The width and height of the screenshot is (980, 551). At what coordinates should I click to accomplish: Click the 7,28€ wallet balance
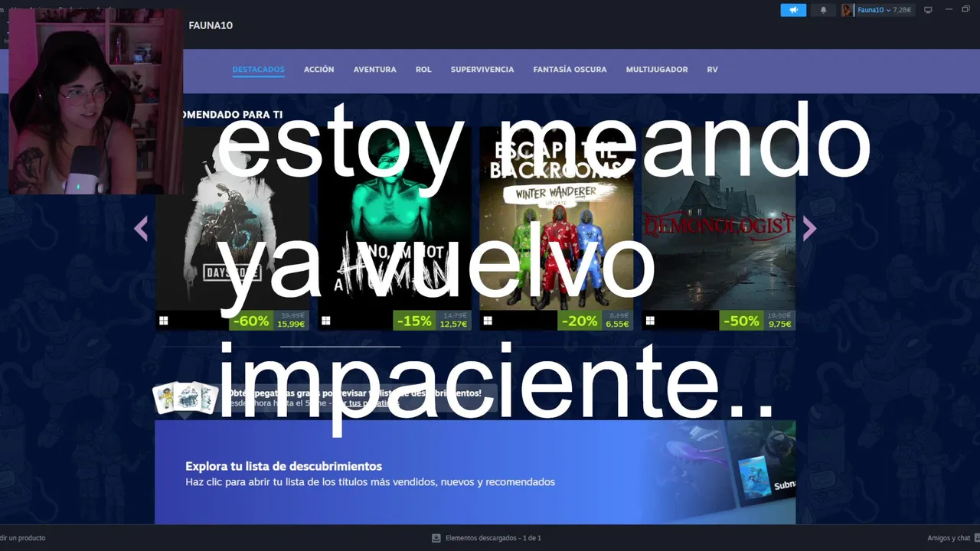point(902,10)
